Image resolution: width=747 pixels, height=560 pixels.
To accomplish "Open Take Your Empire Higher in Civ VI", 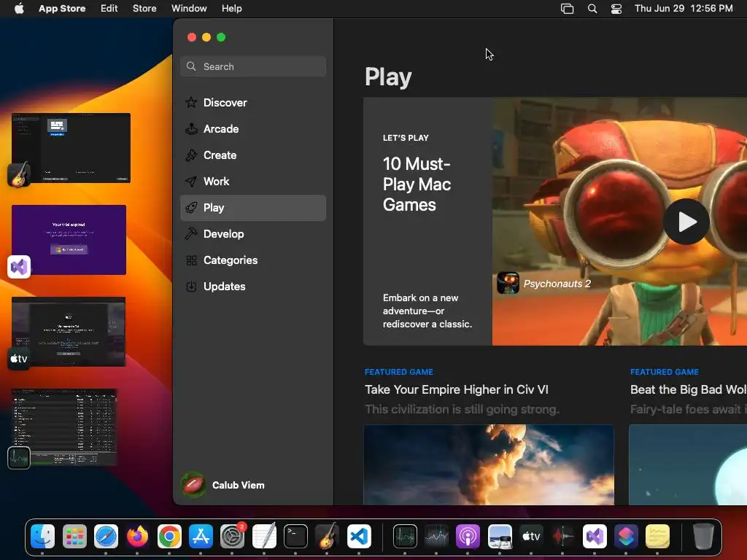I will click(x=457, y=389).
